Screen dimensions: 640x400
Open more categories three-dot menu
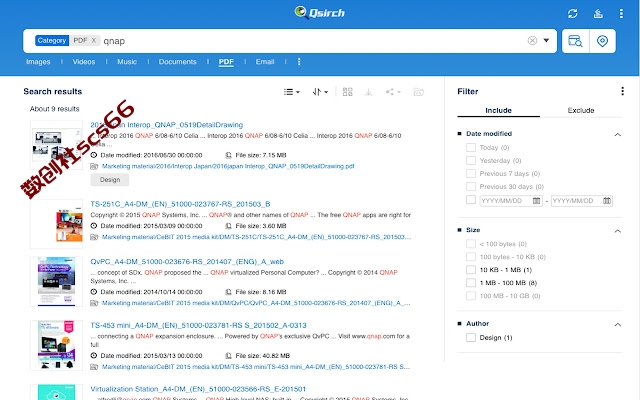[x=299, y=62]
